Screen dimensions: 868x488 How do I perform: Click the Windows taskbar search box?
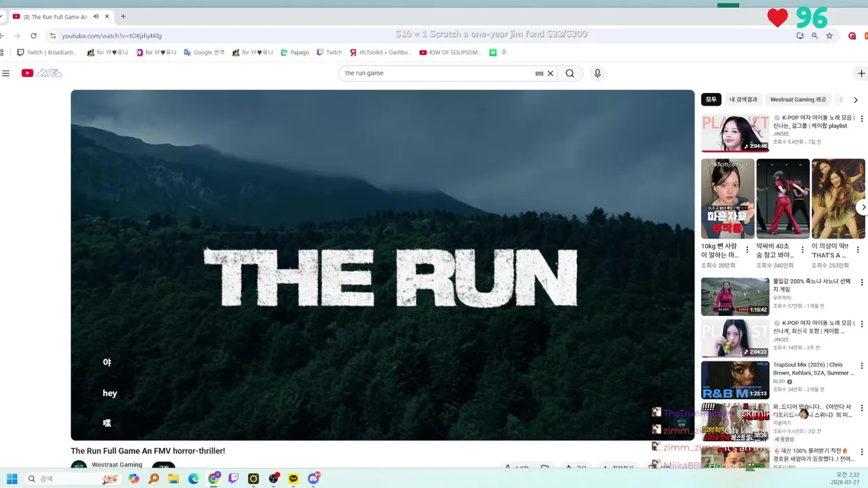[71, 479]
